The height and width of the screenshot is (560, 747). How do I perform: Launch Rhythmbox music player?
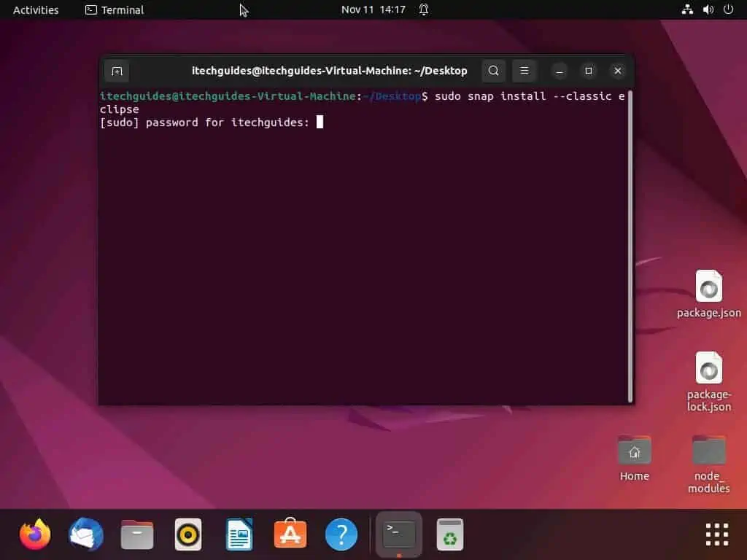188,534
